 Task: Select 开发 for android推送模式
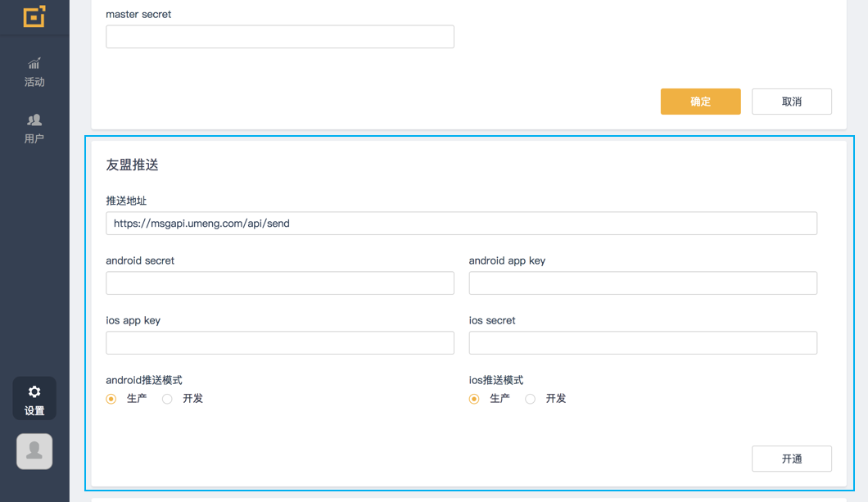click(x=167, y=399)
